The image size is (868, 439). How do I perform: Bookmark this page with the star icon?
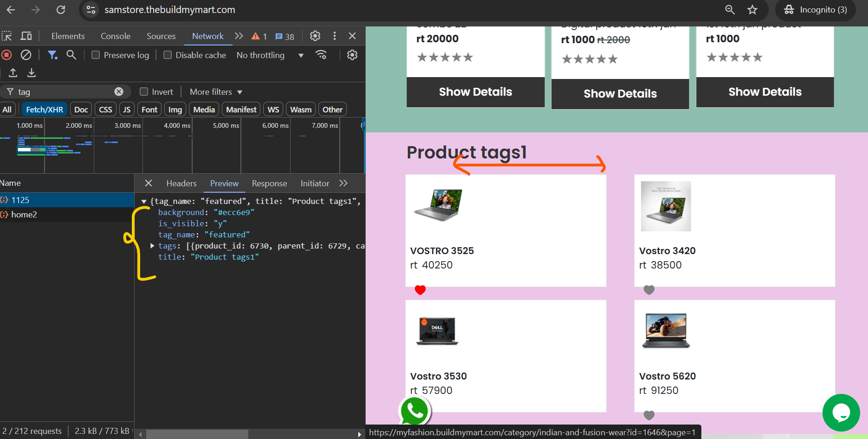coord(752,10)
